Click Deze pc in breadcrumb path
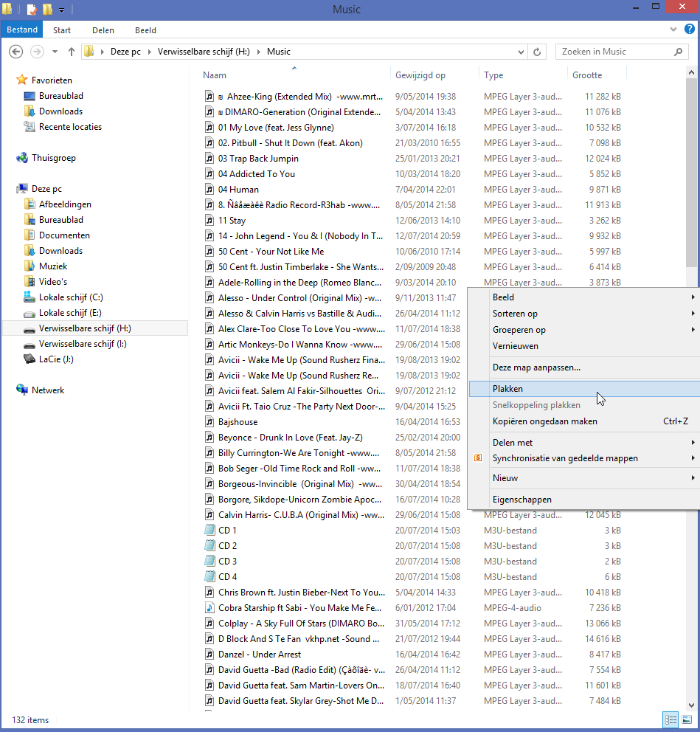The image size is (700, 732). 125,52
